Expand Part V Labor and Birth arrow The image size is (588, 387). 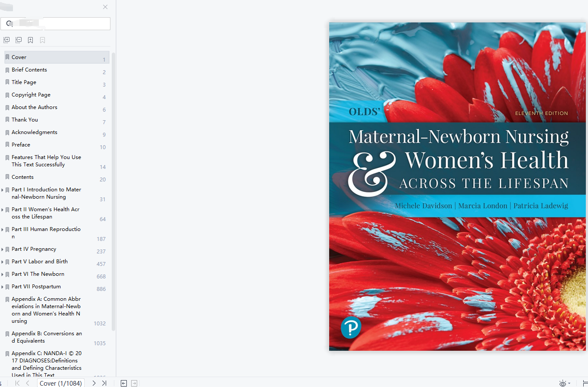coord(3,262)
